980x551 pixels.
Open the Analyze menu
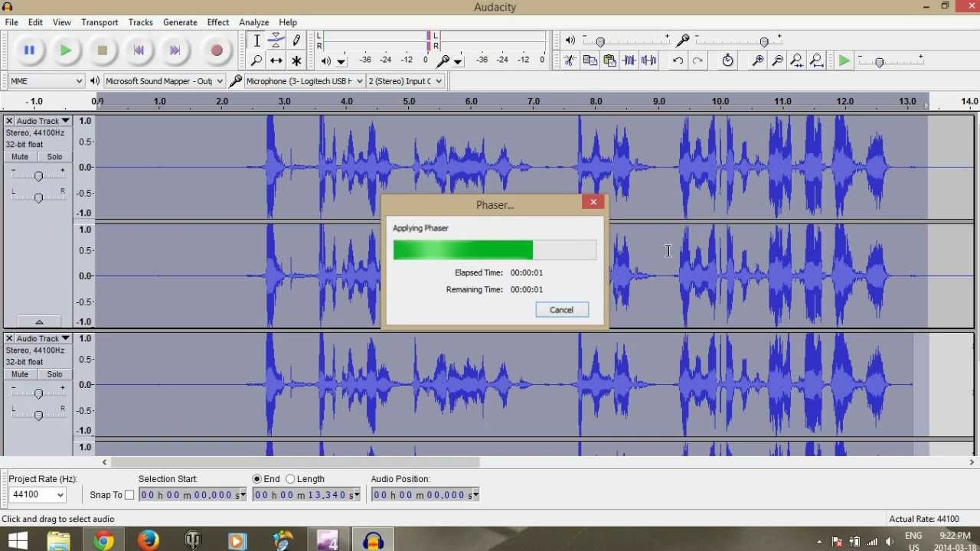pyautogui.click(x=253, y=22)
